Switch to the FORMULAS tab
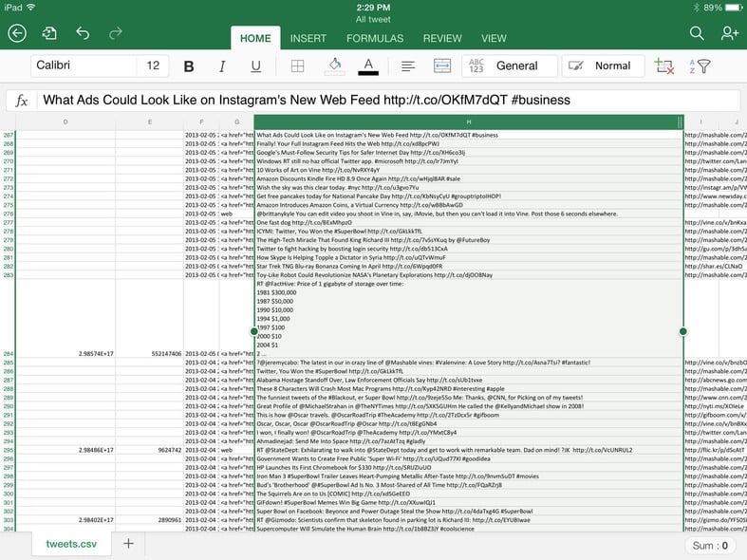 coord(375,39)
